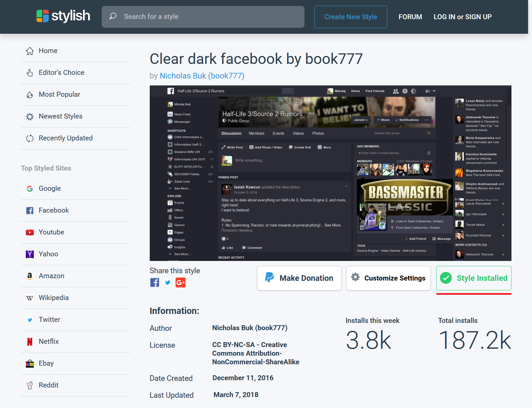Click the PayPal logo icon
The image size is (532, 408).
(x=269, y=278)
